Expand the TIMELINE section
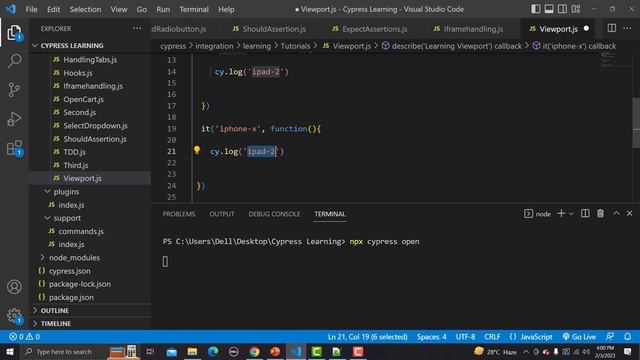 tap(35, 324)
